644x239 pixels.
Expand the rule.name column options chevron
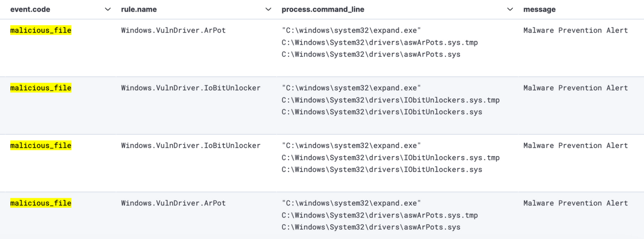pos(268,9)
